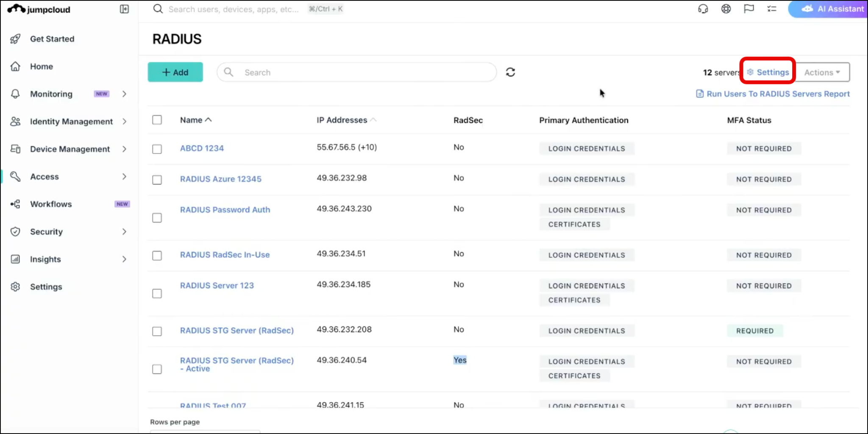Click the Insights chart icon
This screenshot has width=868, height=434.
(15, 259)
